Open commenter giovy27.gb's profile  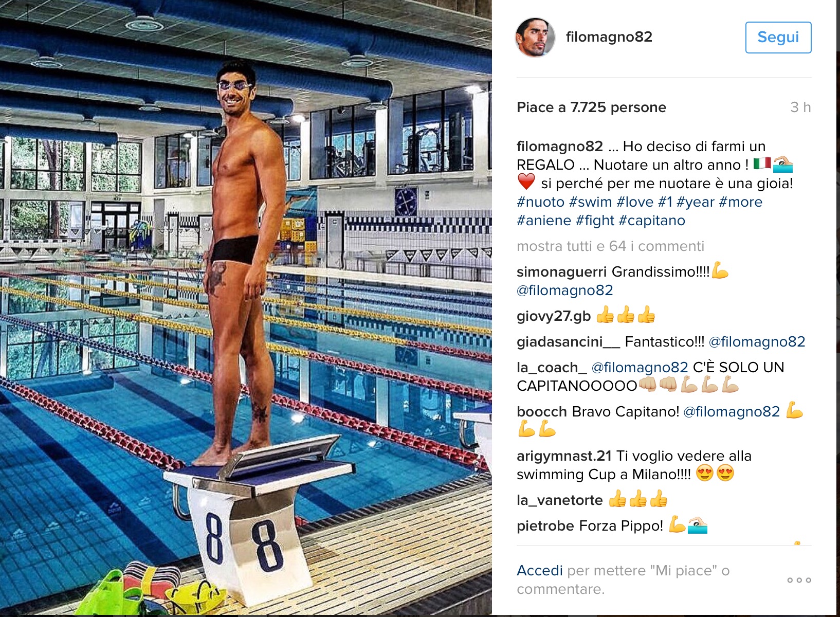(x=554, y=316)
